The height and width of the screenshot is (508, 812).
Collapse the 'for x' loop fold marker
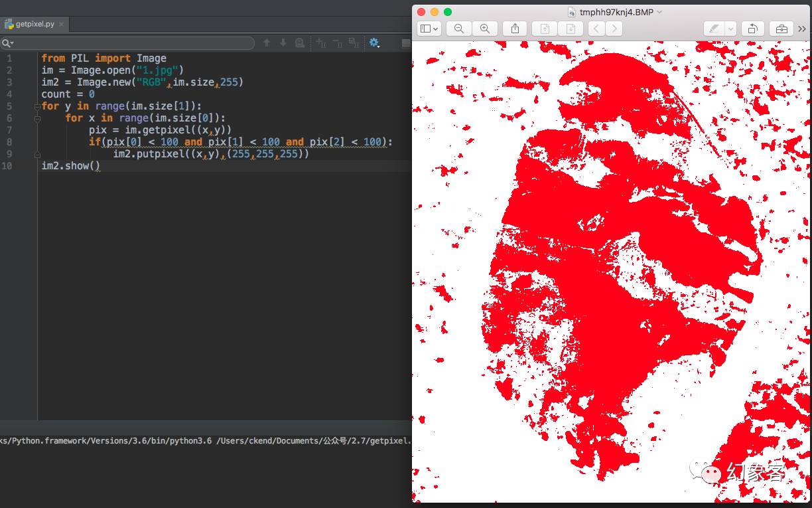click(x=38, y=118)
